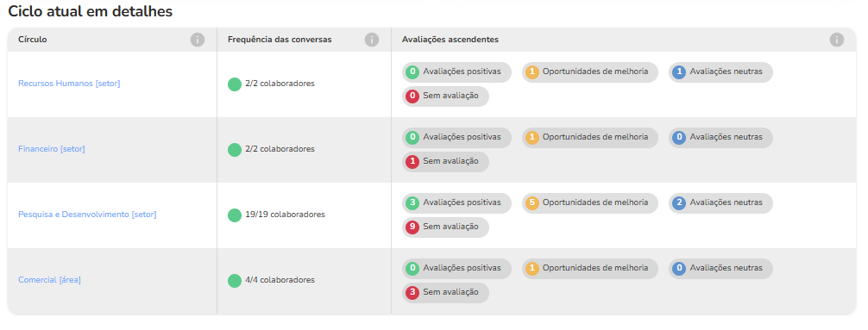
Task: Select Oportunidades de melhoria in Financeiro row
Action: coord(590,137)
